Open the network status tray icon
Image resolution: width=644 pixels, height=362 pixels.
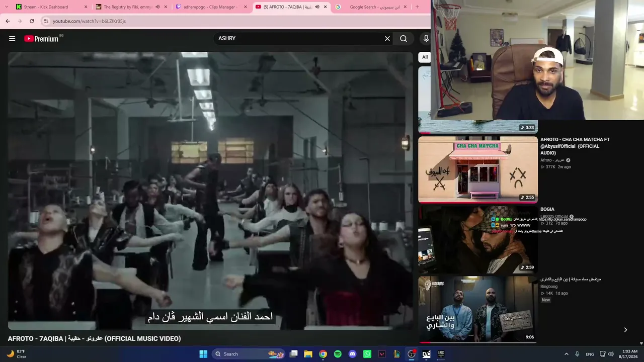tap(603, 354)
